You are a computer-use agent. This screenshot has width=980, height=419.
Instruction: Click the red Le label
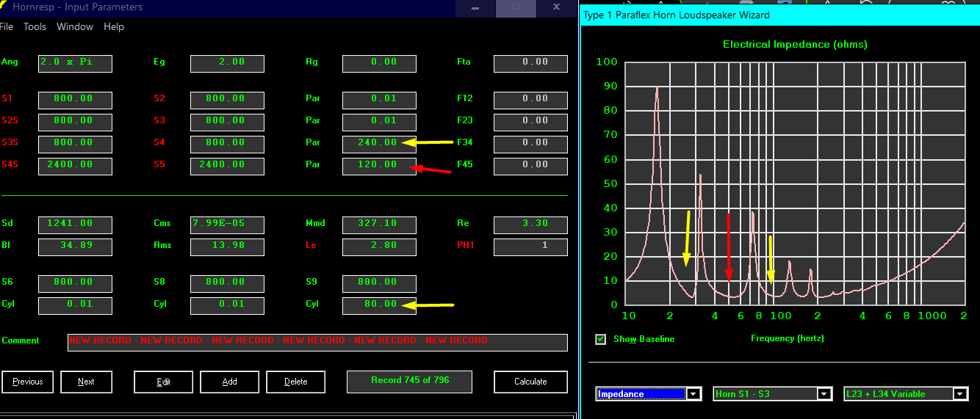pos(311,245)
